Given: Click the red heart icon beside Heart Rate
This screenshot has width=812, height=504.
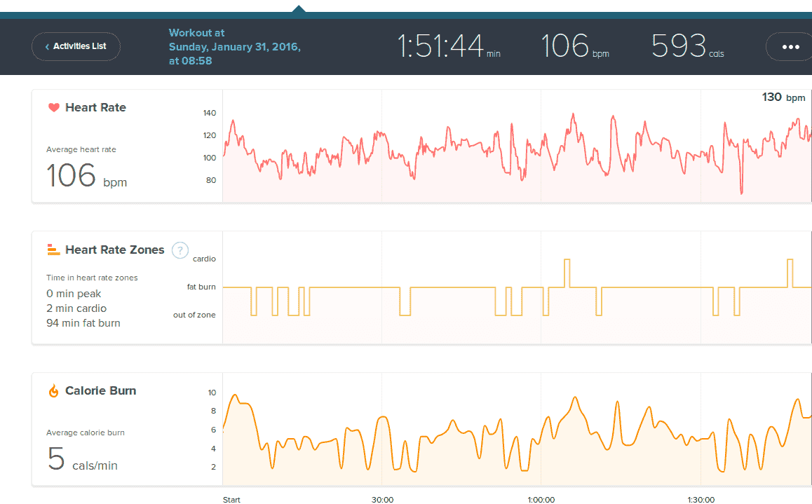Looking at the screenshot, I should coord(53,108).
